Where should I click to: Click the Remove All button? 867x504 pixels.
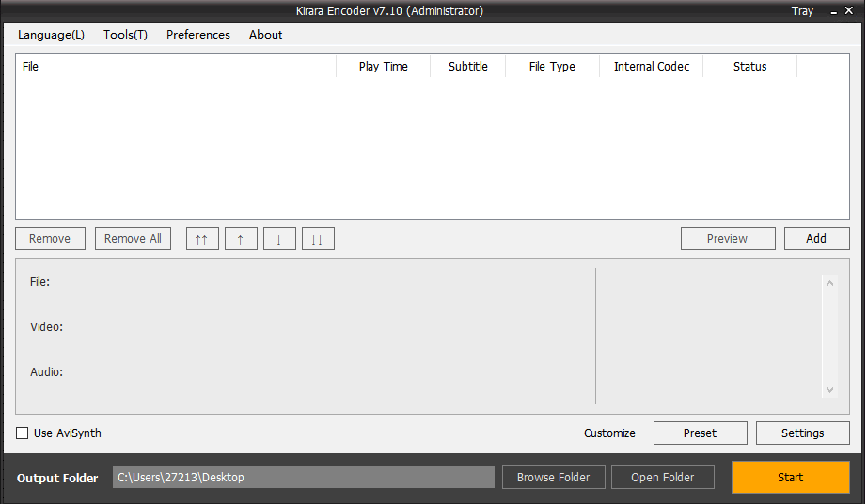(x=133, y=239)
